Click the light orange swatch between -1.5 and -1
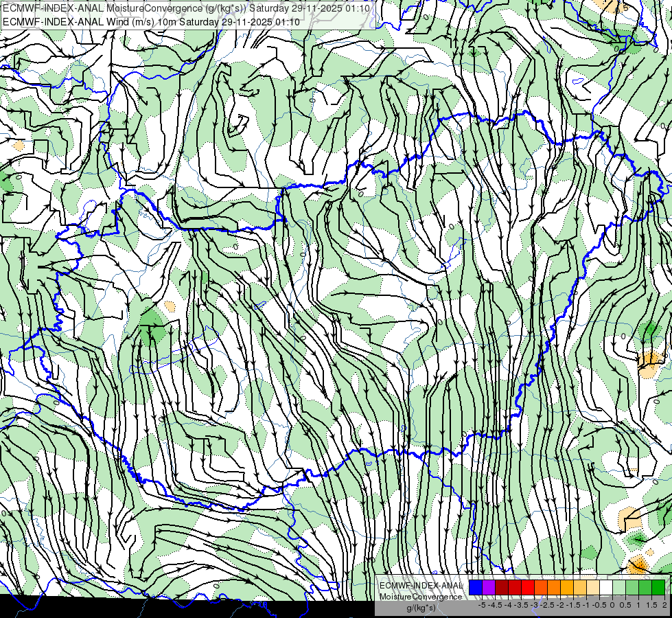 [x=580, y=588]
